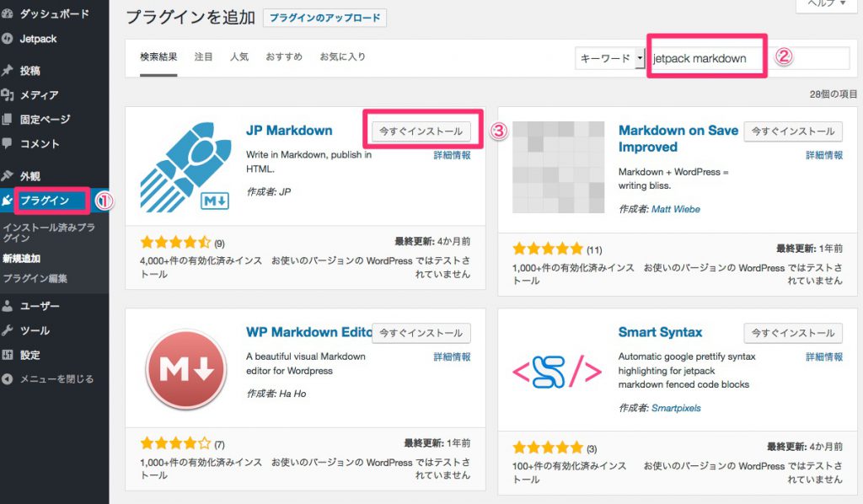Open the ダッシュボード dashboard icon
Image resolution: width=863 pixels, height=504 pixels.
point(7,13)
